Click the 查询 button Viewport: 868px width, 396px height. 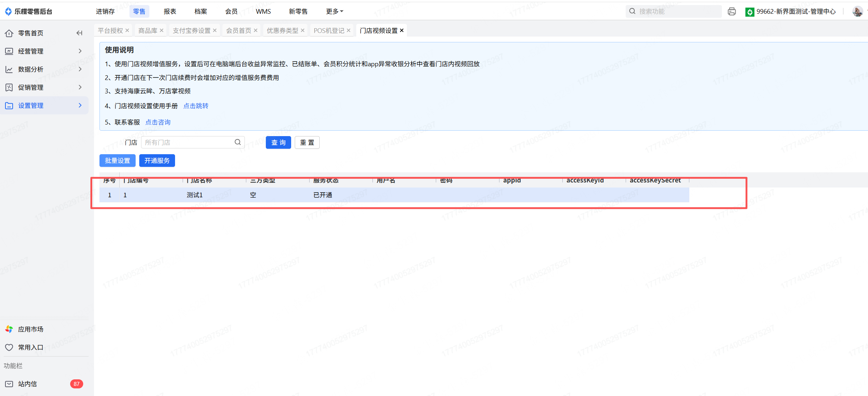point(278,142)
